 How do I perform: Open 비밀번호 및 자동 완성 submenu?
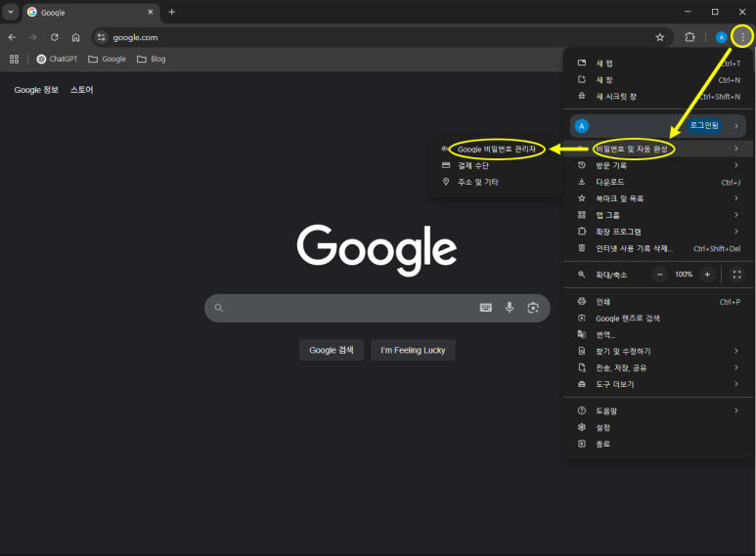pyautogui.click(x=657, y=149)
